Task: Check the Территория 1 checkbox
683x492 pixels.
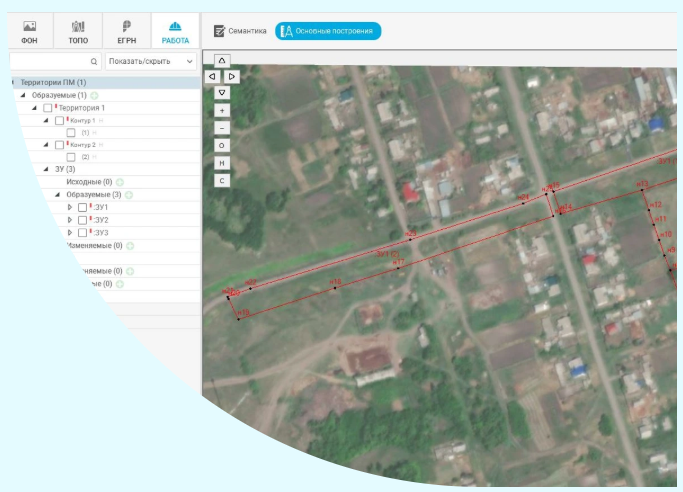Action: coord(47,108)
